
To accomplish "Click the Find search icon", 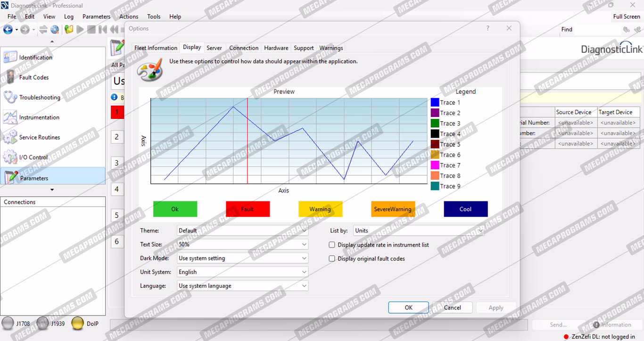I will pos(626,29).
